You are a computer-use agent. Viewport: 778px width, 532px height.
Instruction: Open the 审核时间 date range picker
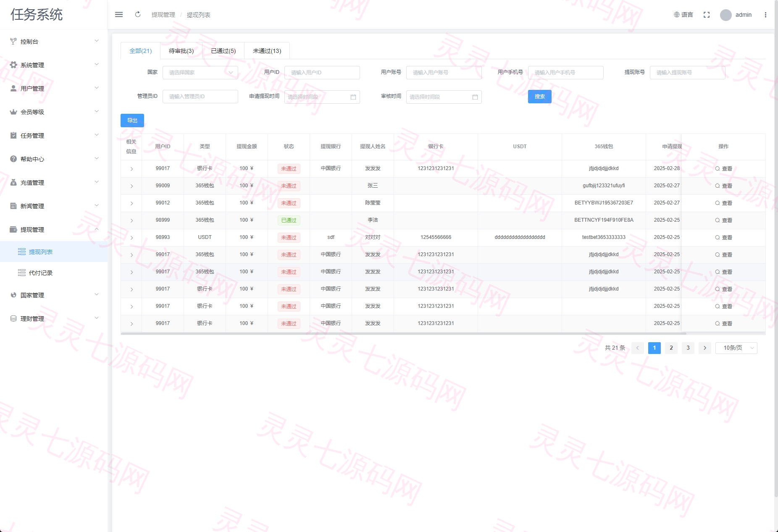[444, 97]
